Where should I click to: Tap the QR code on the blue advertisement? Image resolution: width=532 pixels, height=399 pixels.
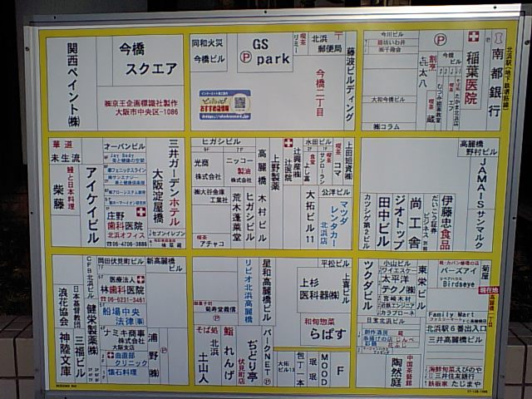coord(240,103)
